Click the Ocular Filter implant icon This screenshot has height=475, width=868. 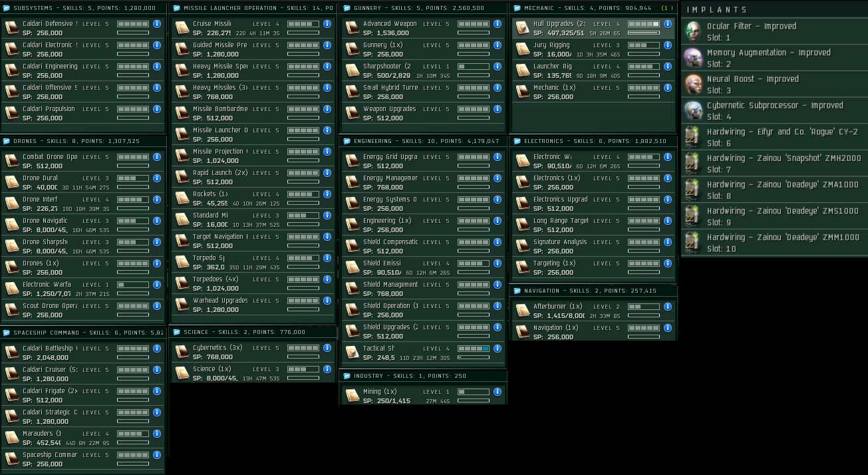694,31
